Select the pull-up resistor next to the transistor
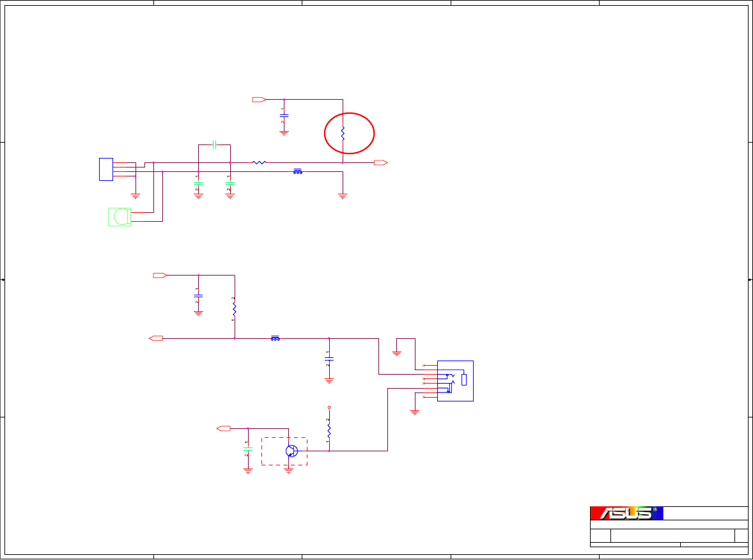 329,430
